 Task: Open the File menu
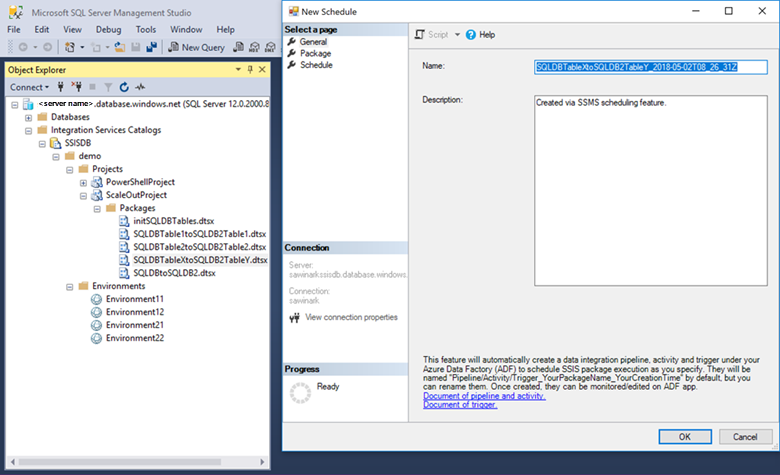click(14, 30)
